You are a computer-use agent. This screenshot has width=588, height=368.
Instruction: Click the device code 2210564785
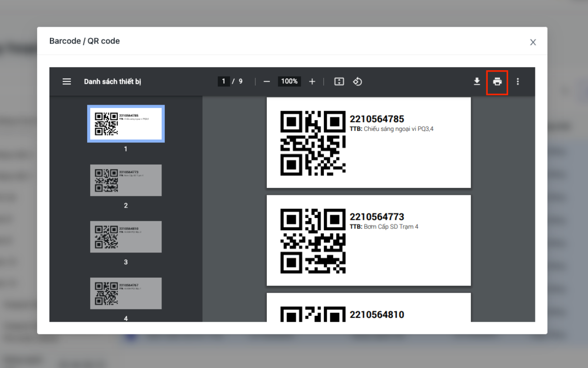pyautogui.click(x=377, y=119)
